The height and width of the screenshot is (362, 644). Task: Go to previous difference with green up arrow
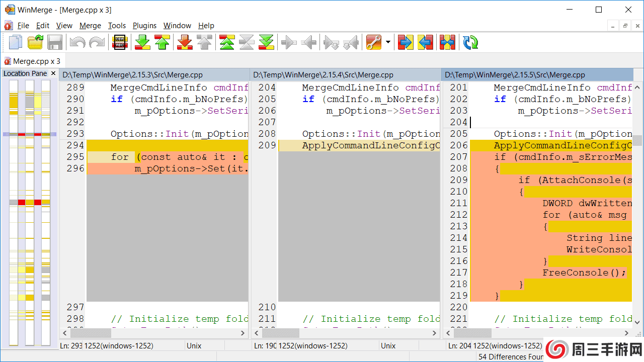point(162,43)
